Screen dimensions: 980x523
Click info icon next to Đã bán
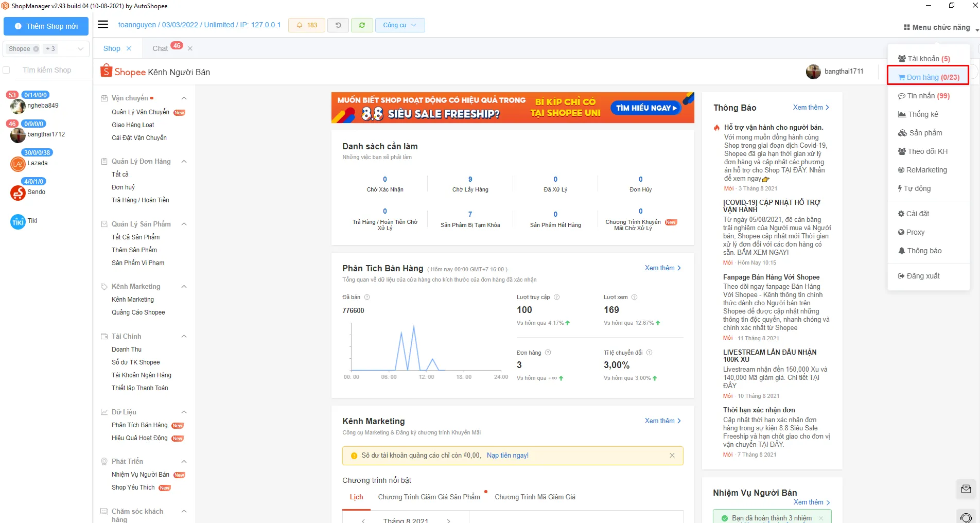pyautogui.click(x=367, y=297)
